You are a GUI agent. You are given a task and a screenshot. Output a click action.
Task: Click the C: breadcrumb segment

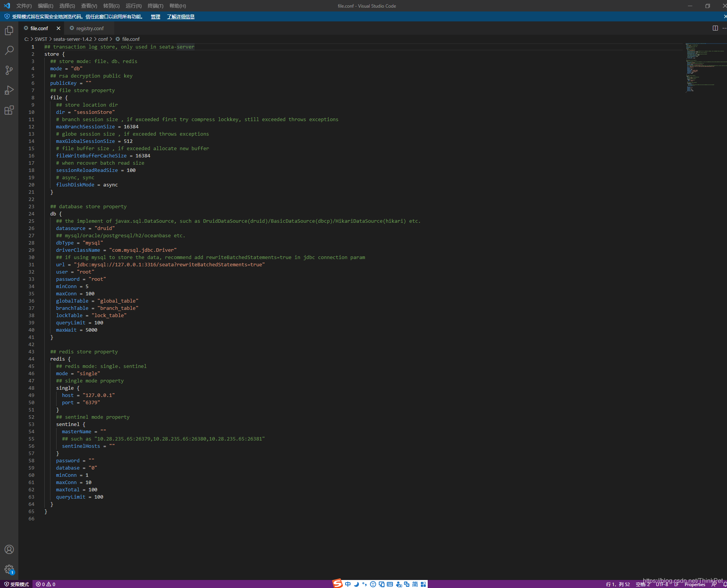[x=26, y=39]
